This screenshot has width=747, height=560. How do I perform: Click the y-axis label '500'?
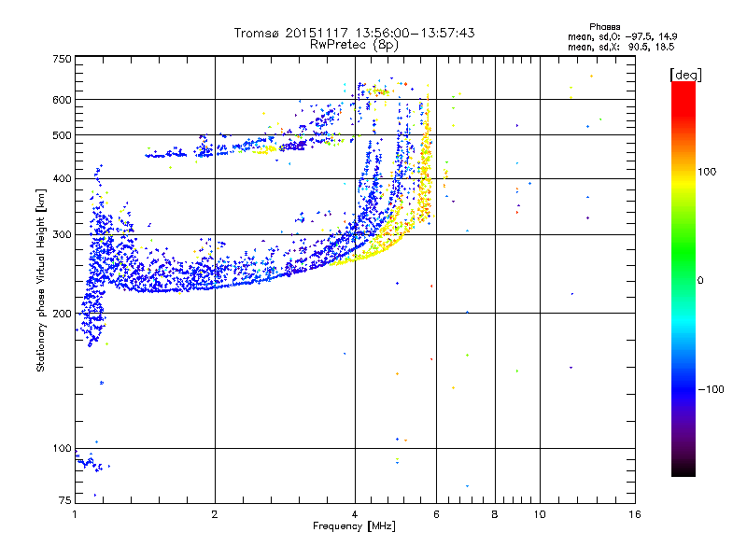[x=62, y=135]
